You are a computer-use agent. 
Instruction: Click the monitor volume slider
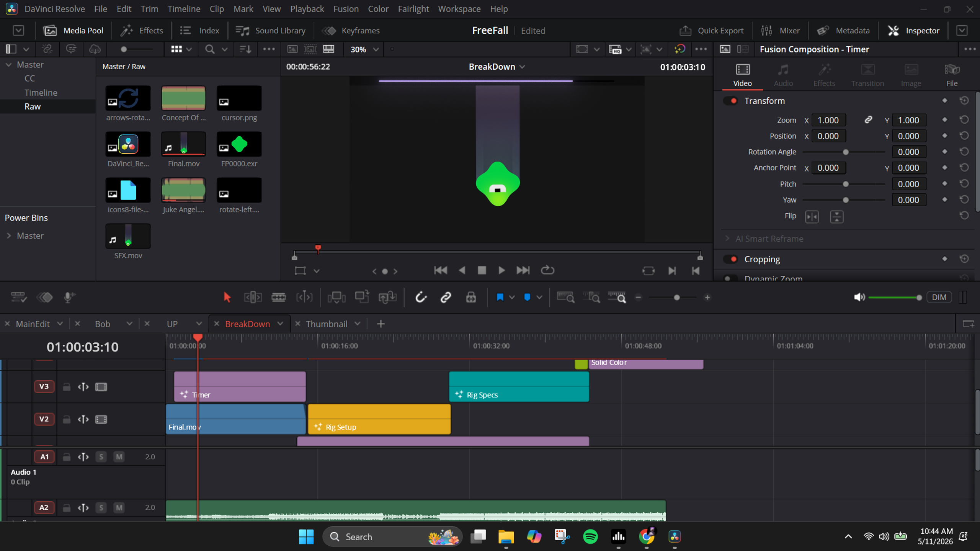click(x=895, y=298)
